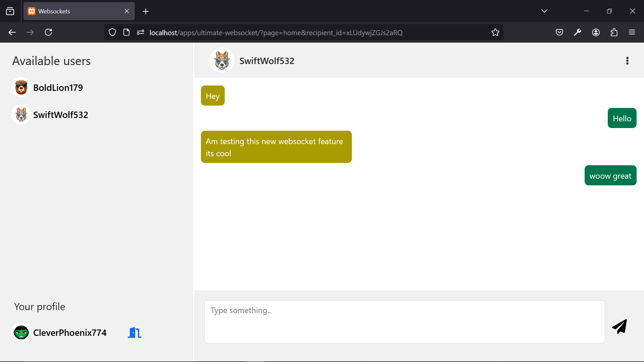The height and width of the screenshot is (362, 644).
Task: Click SwiftWolf532's avatar in the chat header
Action: [x=221, y=60]
